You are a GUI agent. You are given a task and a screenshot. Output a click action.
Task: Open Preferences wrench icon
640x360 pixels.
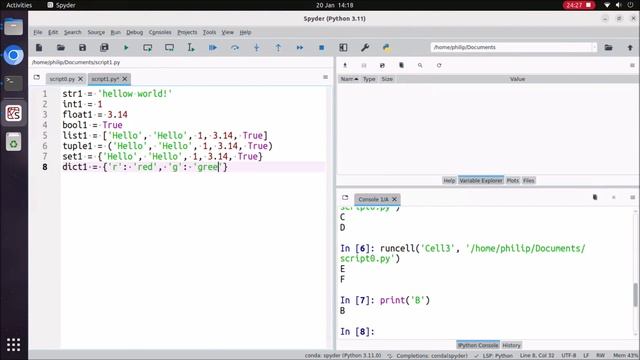click(x=365, y=48)
